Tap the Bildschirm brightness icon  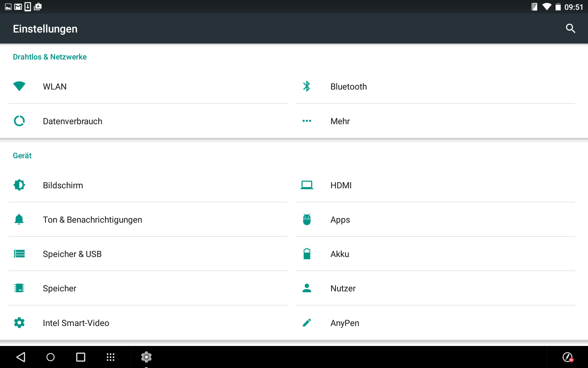[19, 185]
